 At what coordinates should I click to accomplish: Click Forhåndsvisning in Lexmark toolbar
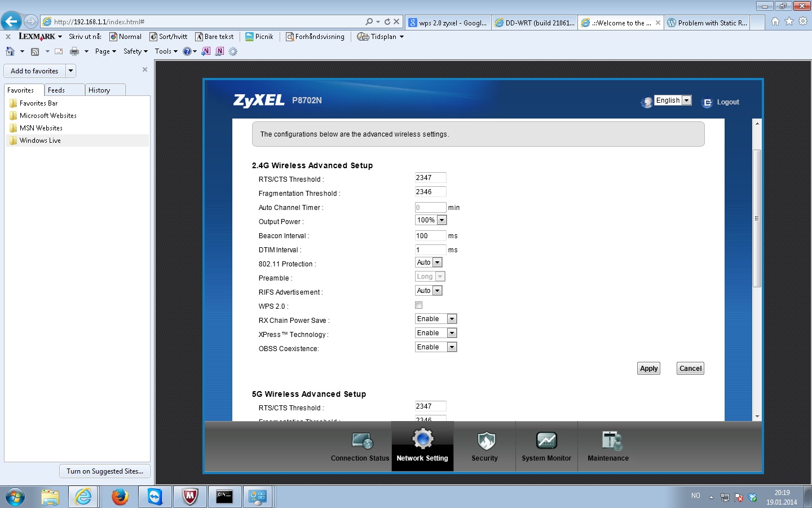click(x=315, y=37)
